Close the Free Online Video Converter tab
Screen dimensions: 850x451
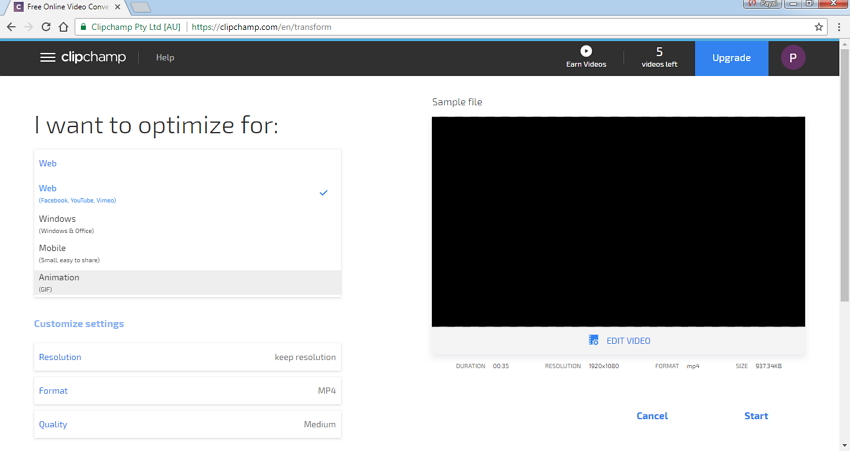(118, 7)
